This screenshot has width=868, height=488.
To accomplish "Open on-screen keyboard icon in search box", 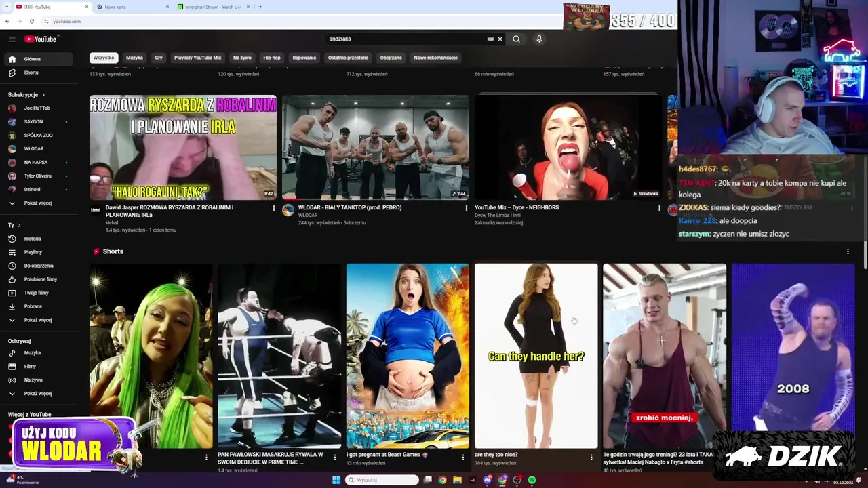I will 490,39.
